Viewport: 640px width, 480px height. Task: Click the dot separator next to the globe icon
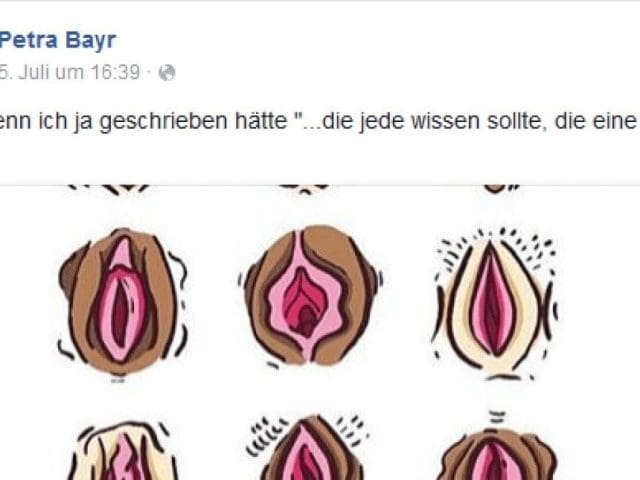149,73
